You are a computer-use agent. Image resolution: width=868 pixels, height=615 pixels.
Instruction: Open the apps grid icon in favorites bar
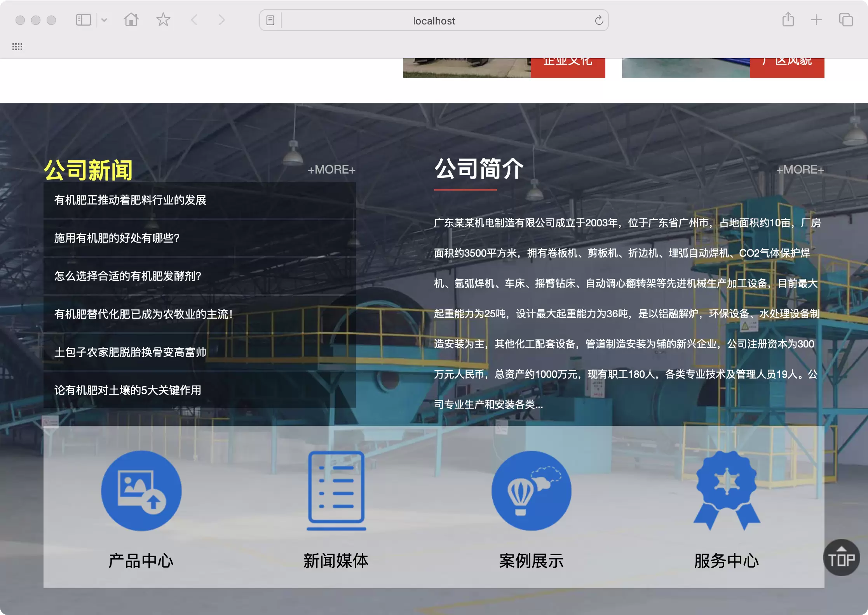point(17,47)
